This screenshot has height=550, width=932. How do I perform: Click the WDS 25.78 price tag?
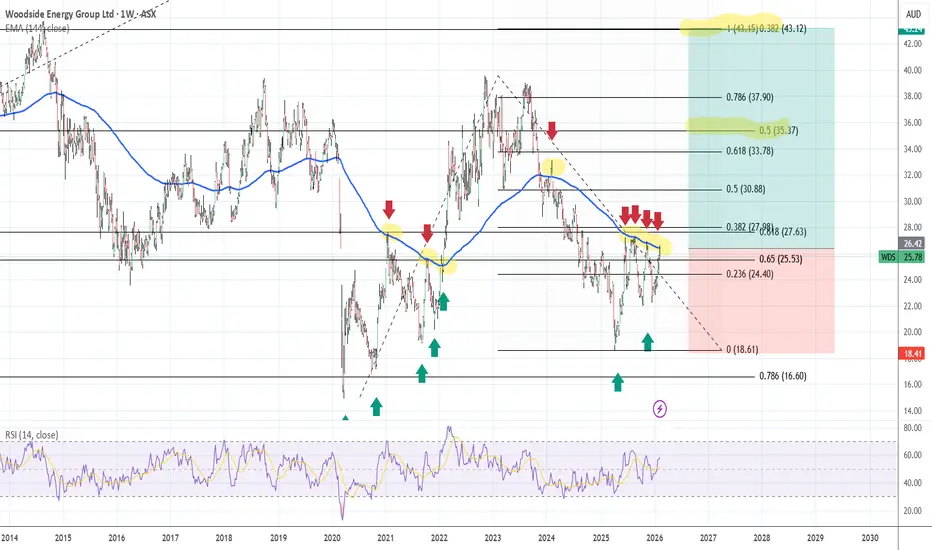pos(902,257)
